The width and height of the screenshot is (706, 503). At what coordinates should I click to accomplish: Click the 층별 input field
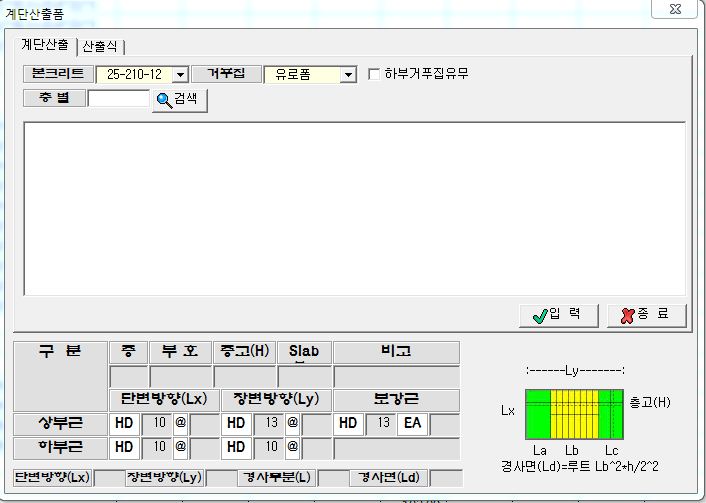(118, 98)
